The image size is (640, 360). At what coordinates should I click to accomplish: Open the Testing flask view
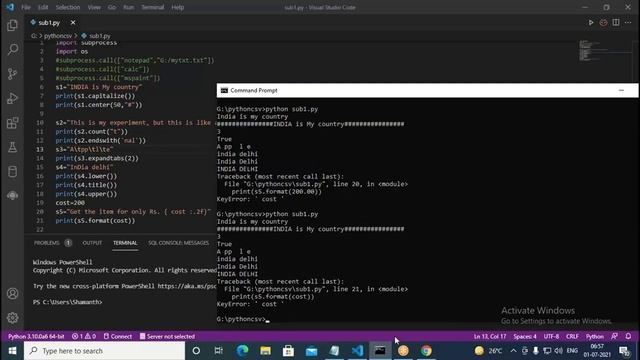click(12, 147)
